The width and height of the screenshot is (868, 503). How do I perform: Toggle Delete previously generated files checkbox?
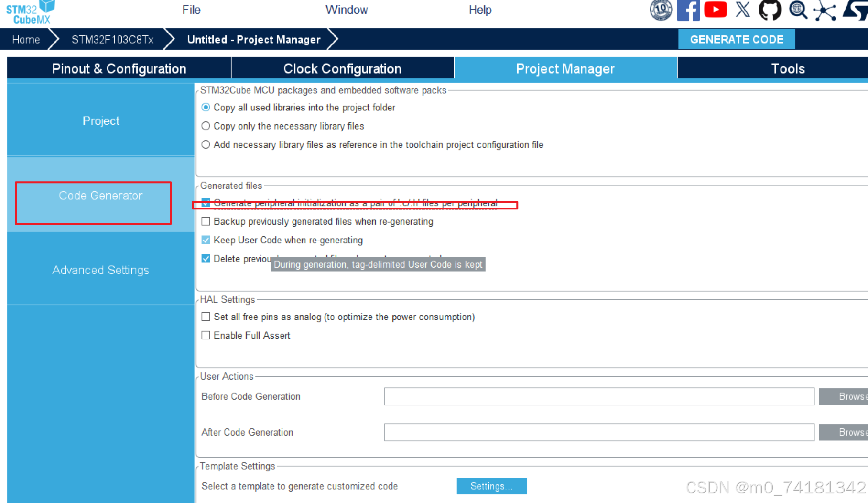pyautogui.click(x=206, y=259)
